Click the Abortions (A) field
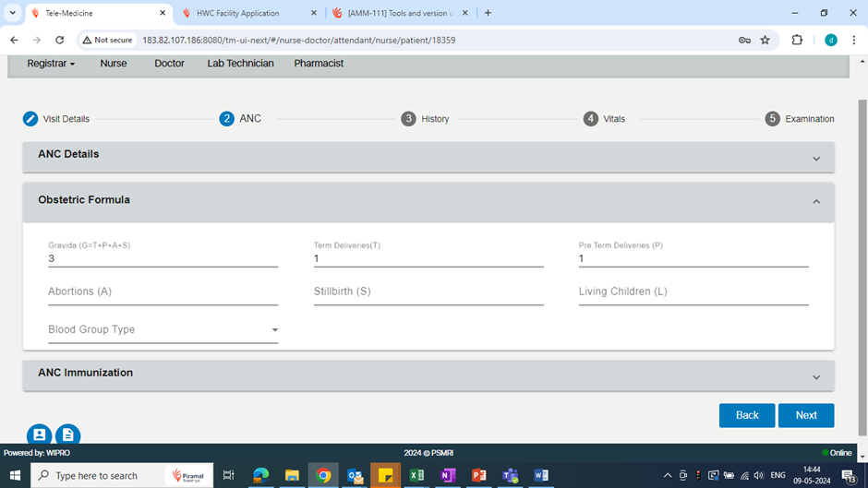This screenshot has width=868, height=488. tap(163, 292)
